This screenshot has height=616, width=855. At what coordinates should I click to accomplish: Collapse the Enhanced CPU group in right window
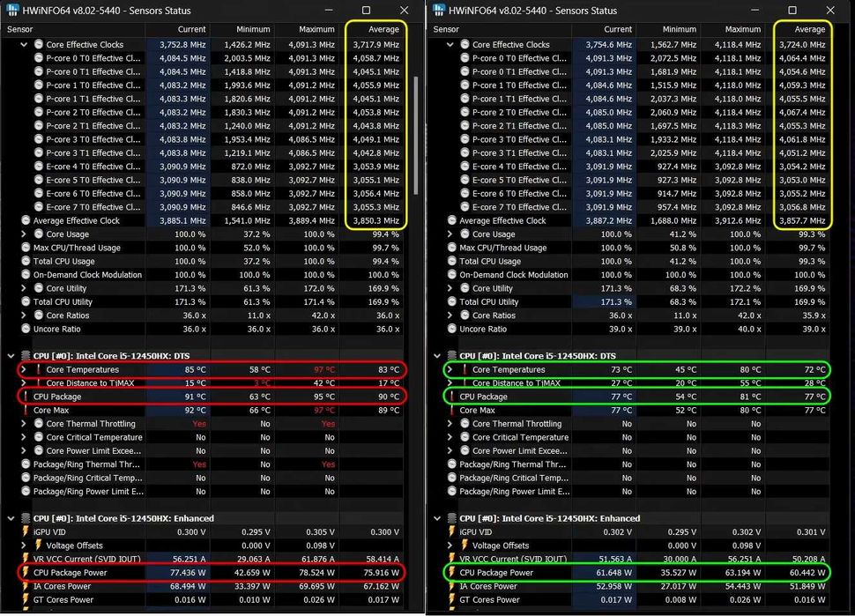(x=437, y=518)
